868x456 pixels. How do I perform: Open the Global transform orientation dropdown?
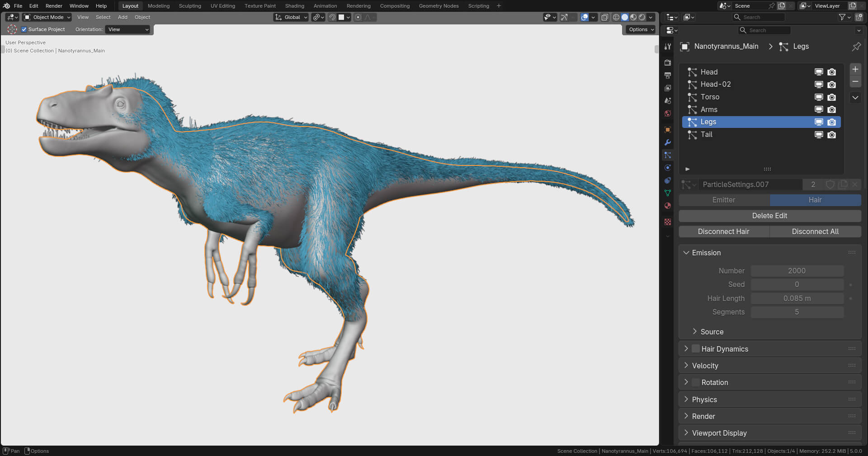[291, 17]
